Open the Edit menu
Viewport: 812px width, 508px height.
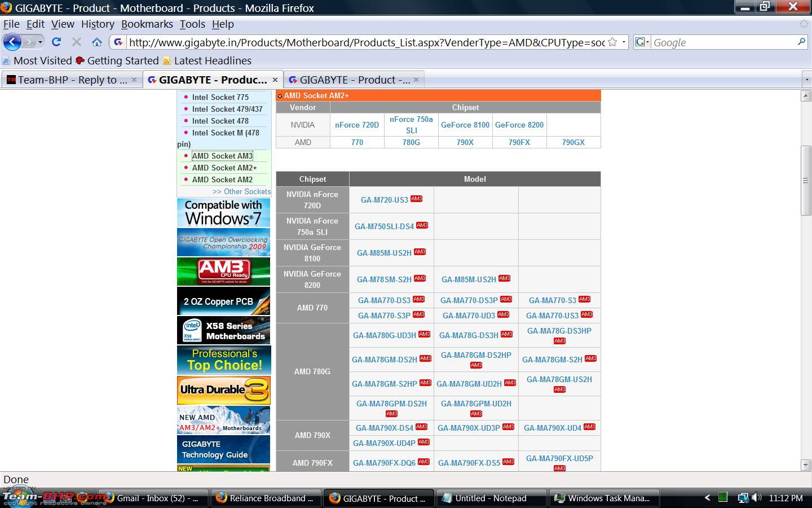(x=35, y=24)
